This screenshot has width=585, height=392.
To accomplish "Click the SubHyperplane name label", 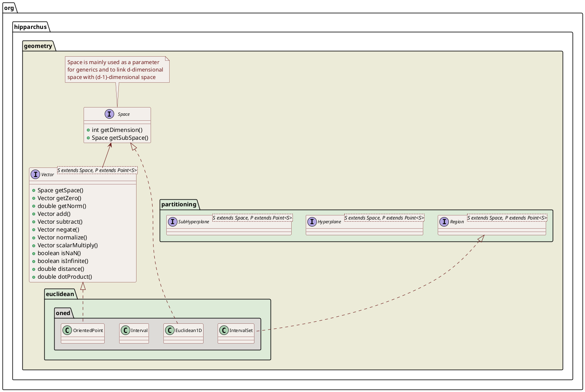I will pyautogui.click(x=194, y=222).
